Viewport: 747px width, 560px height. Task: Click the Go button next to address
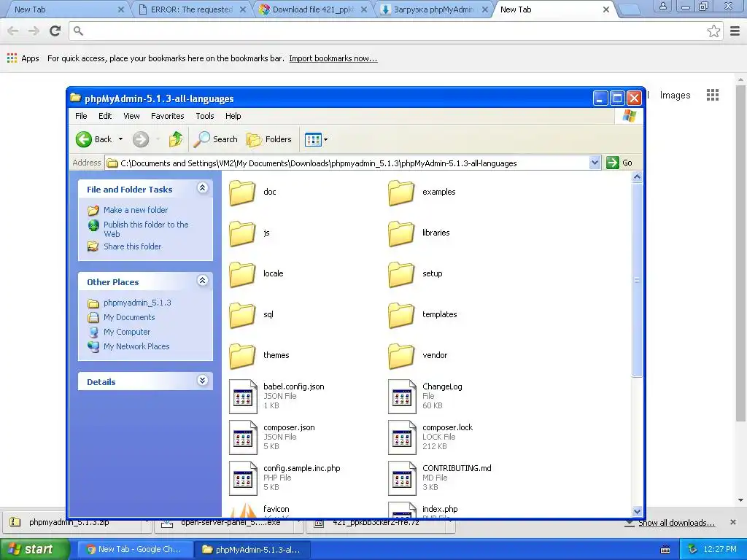click(x=619, y=163)
